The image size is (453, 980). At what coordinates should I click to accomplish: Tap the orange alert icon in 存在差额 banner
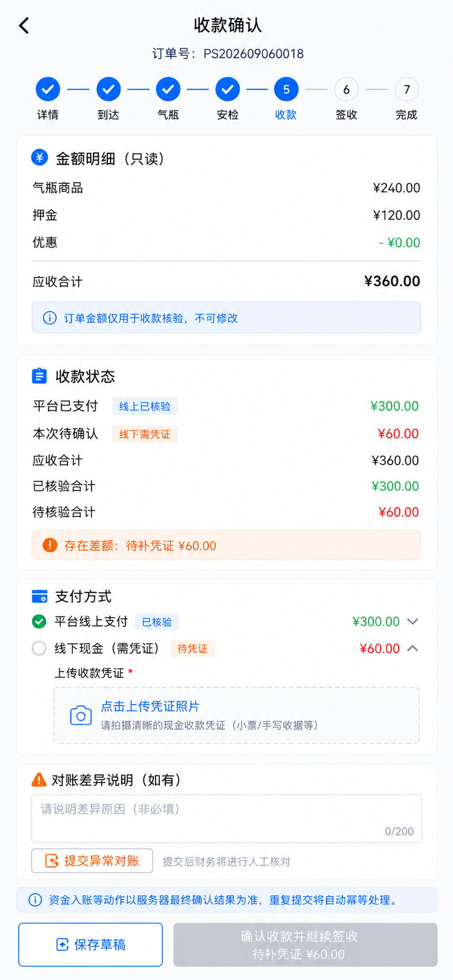(x=50, y=545)
